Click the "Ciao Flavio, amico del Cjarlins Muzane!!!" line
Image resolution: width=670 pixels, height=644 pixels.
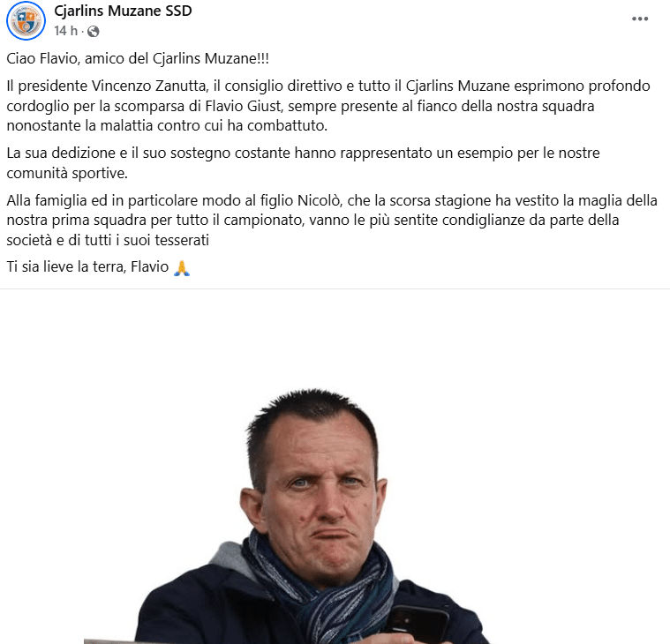138,58
